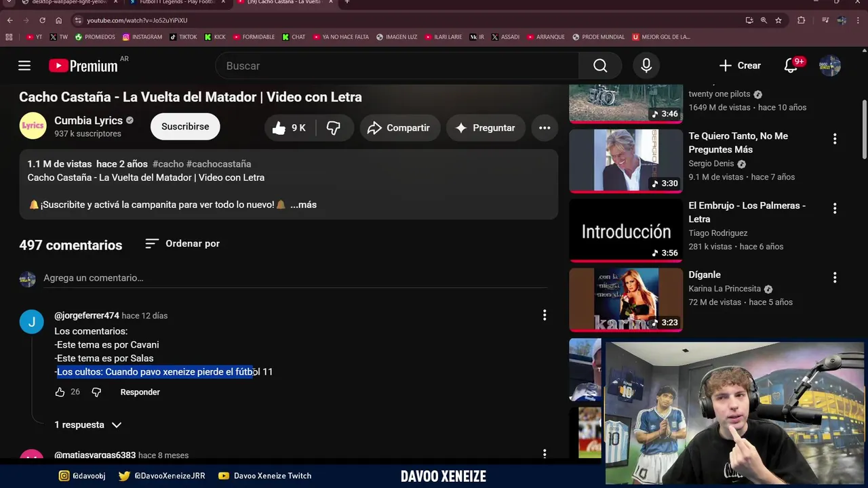Viewport: 868px width, 488px height.
Task: Switch to Futbol11 Legends tab
Action: coord(176,2)
